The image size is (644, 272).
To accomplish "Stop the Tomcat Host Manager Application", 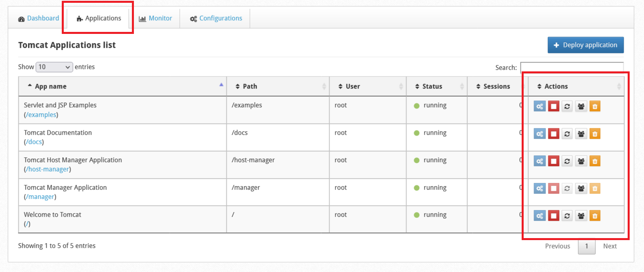I will click(x=554, y=161).
